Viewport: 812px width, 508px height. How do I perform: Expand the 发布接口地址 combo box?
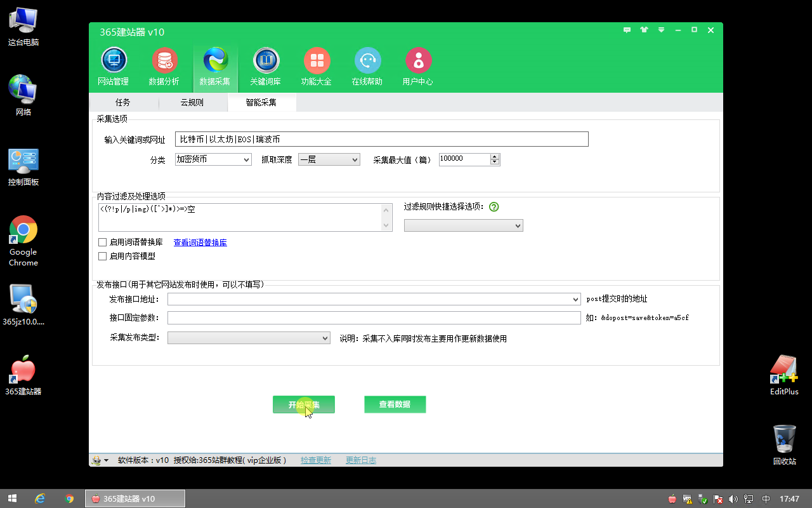575,299
